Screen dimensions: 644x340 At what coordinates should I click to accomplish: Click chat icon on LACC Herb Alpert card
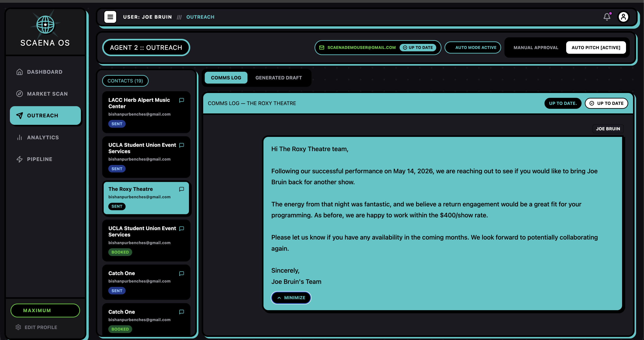pyautogui.click(x=181, y=100)
